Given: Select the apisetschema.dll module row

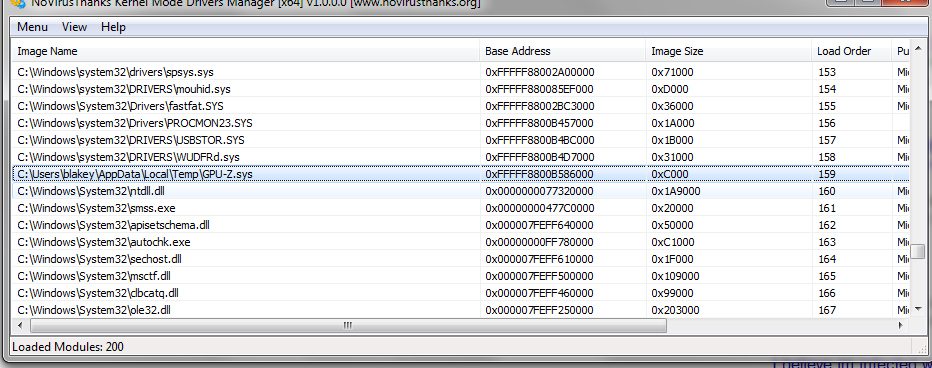Looking at the screenshot, I should tap(461, 225).
